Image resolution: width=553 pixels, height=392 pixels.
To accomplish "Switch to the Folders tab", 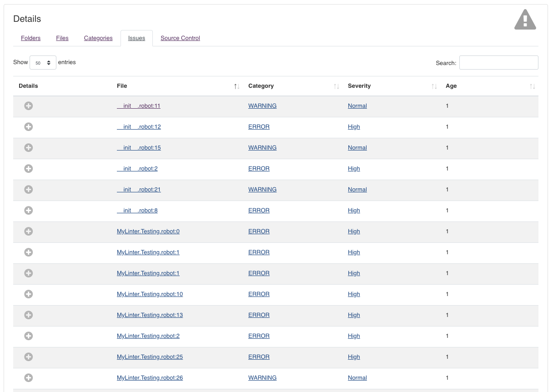I will coord(31,38).
